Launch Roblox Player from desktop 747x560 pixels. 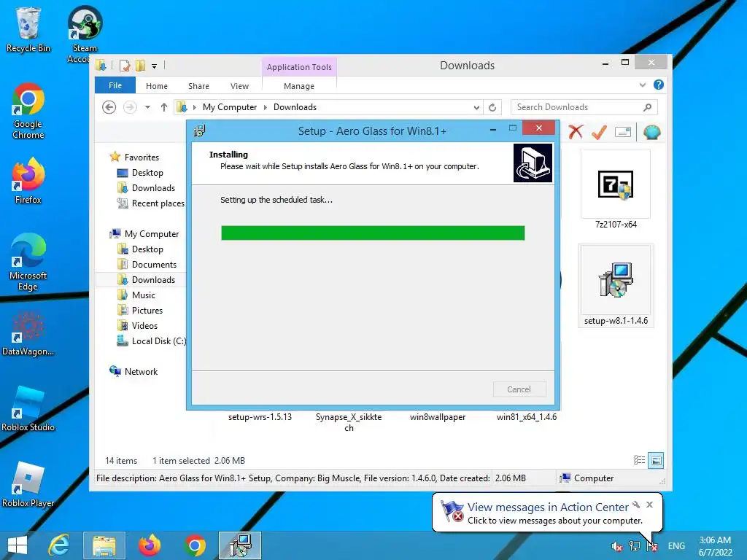point(28,484)
